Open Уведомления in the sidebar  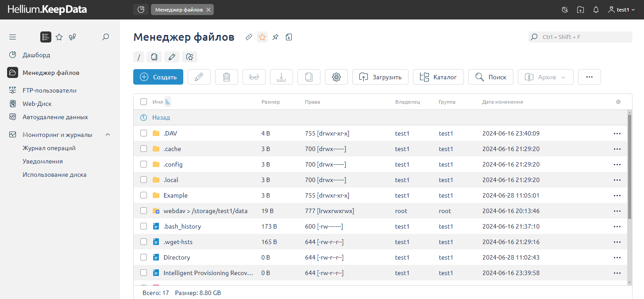coord(42,161)
